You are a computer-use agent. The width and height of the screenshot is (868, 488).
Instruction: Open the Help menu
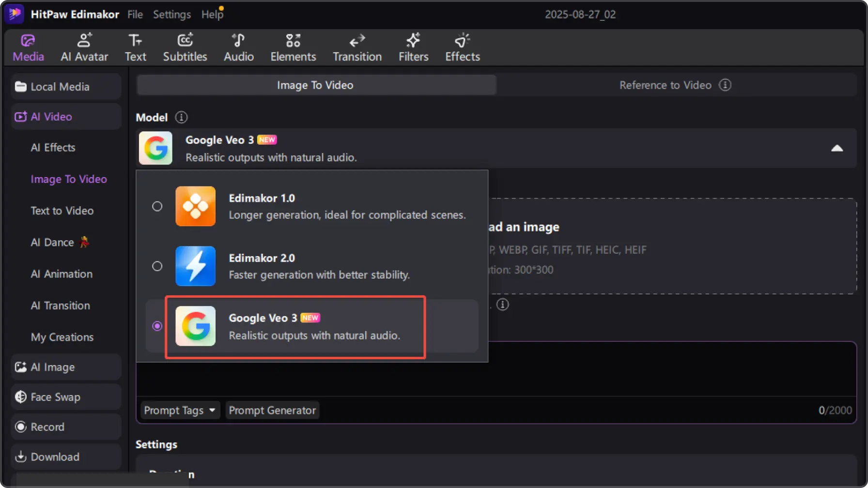point(212,15)
